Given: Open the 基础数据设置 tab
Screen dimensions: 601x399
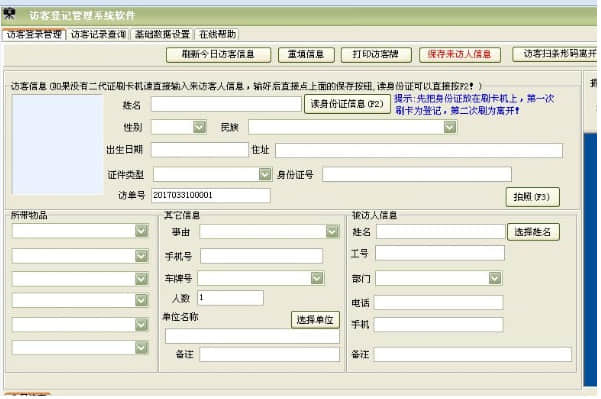Looking at the screenshot, I should (x=163, y=34).
